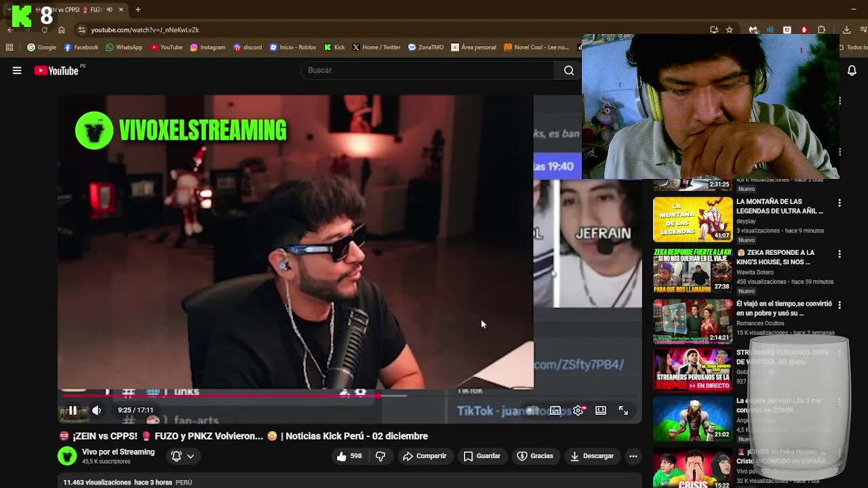868x488 pixels.
Task: Go to YouTube home via logo
Action: coord(56,70)
